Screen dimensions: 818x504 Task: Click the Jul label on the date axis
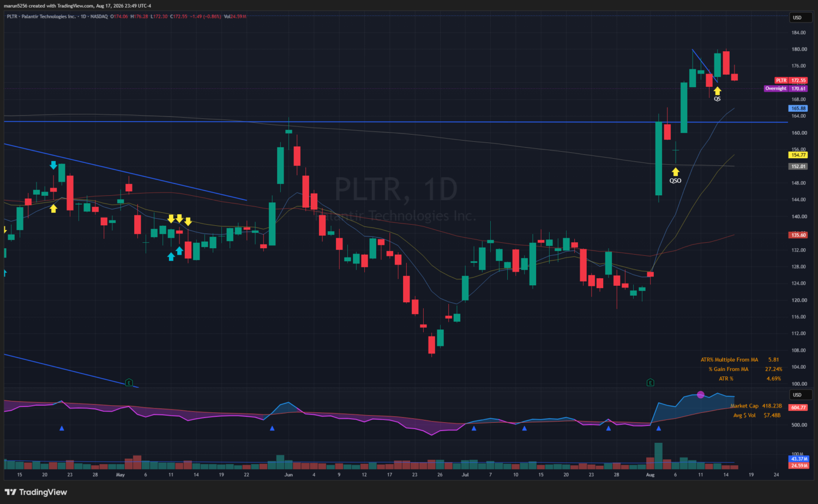[x=465, y=475]
